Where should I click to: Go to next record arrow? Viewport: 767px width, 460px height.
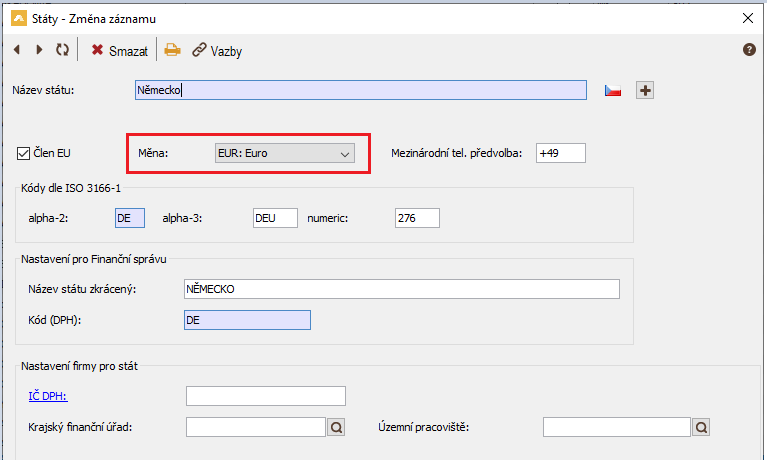tap(39, 50)
